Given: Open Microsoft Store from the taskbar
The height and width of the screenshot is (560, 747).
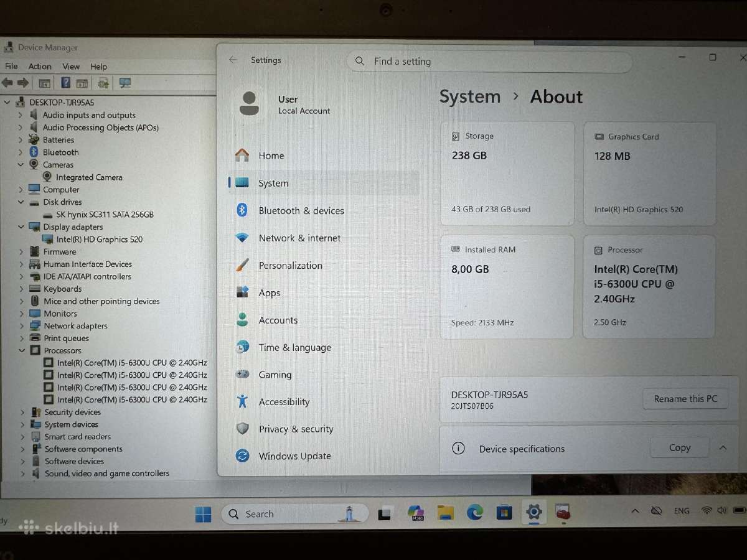Looking at the screenshot, I should (x=504, y=513).
